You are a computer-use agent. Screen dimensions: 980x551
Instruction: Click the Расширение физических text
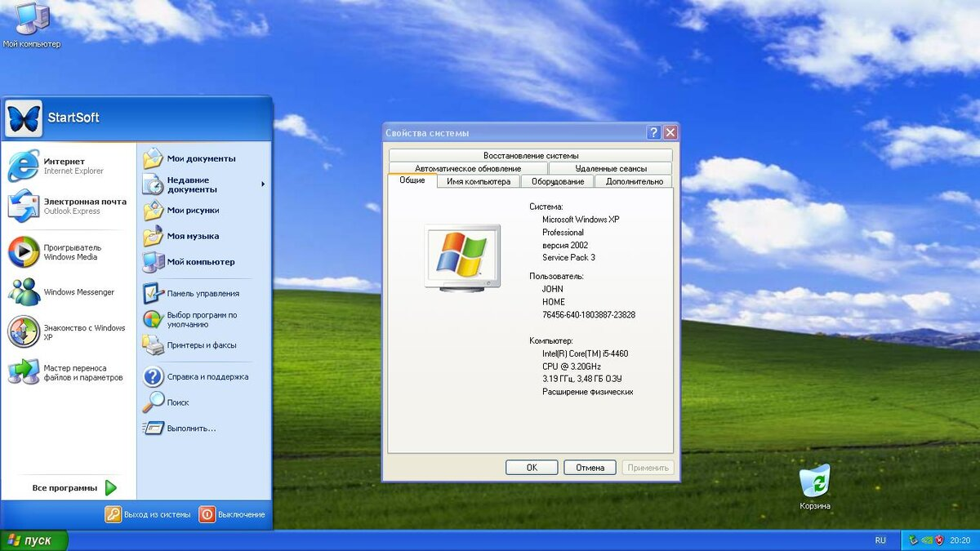click(588, 392)
